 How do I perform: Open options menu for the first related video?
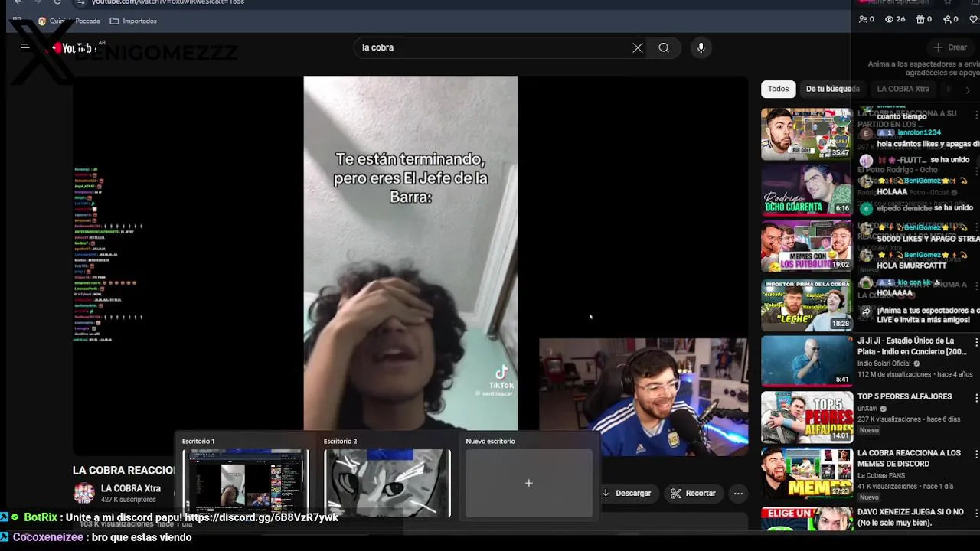976,115
